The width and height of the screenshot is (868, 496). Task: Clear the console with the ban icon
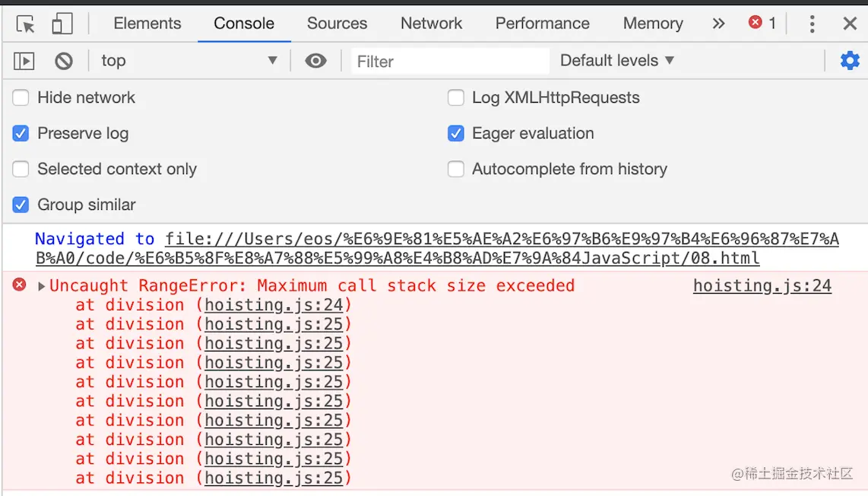[64, 61]
